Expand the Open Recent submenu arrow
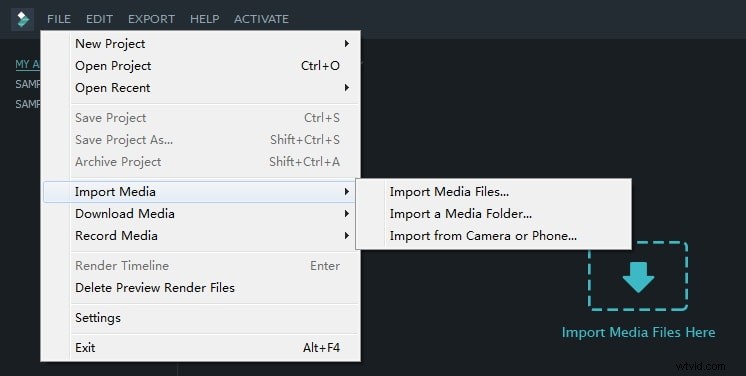 click(x=347, y=88)
